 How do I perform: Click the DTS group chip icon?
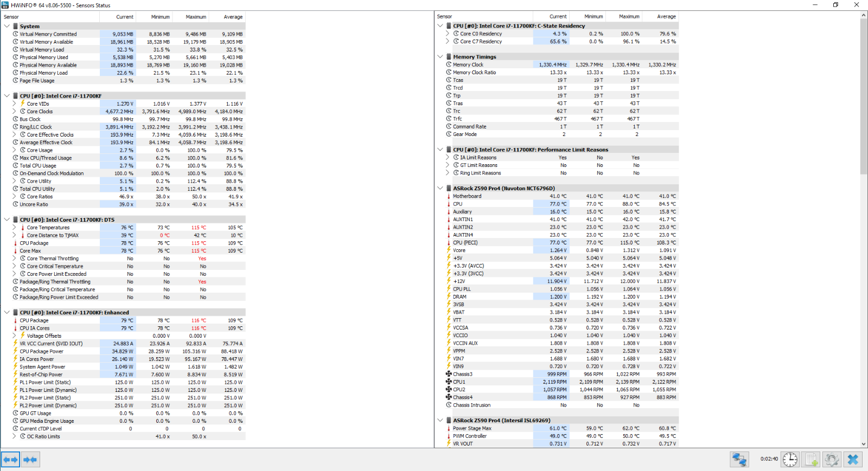(16, 220)
